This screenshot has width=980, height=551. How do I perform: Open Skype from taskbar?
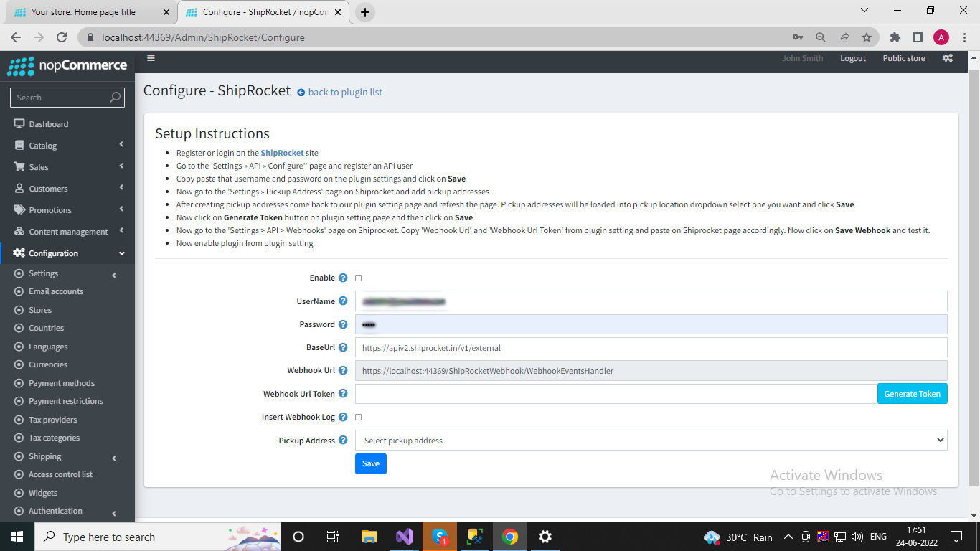(x=440, y=537)
